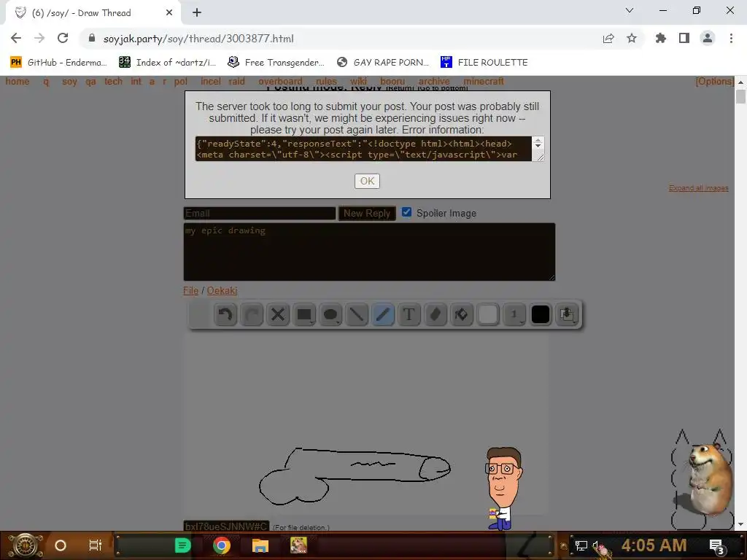
Task: Dismiss the error dialog with OK
Action: pos(367,181)
